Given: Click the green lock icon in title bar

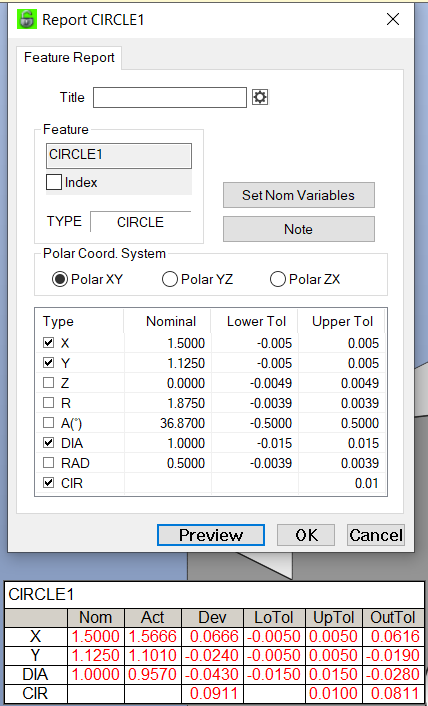Looking at the screenshot, I should tap(27, 19).
